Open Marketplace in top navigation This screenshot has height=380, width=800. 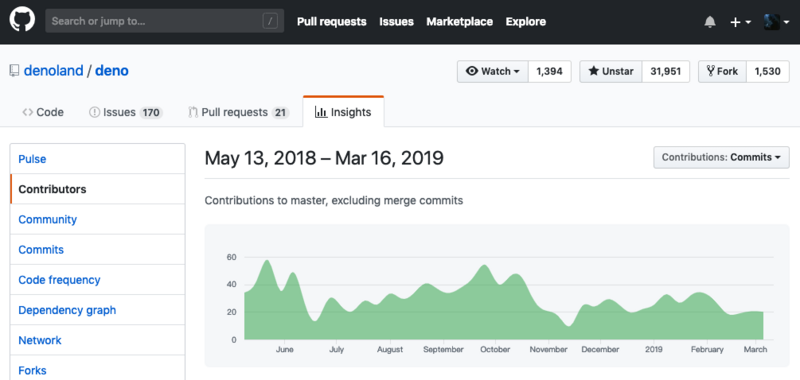pyautogui.click(x=460, y=21)
